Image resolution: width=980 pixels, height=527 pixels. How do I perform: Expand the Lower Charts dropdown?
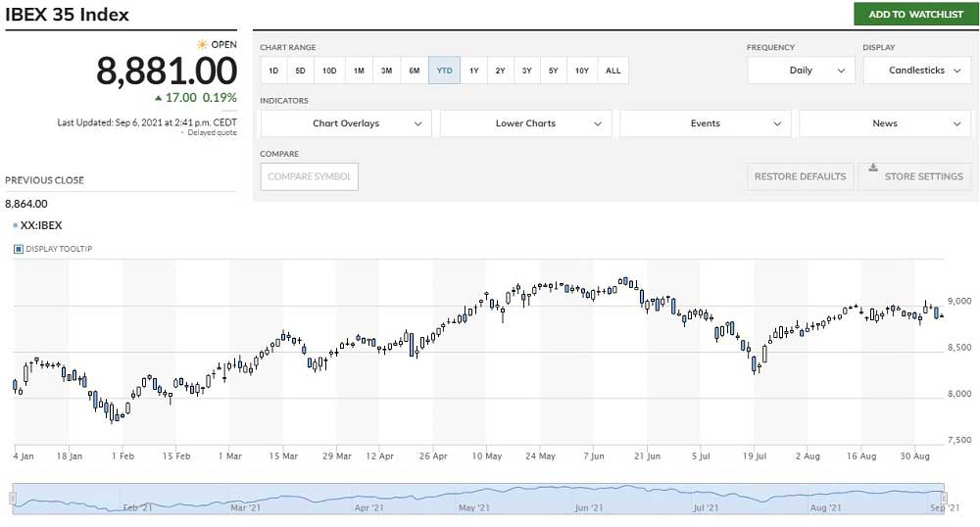tap(525, 123)
